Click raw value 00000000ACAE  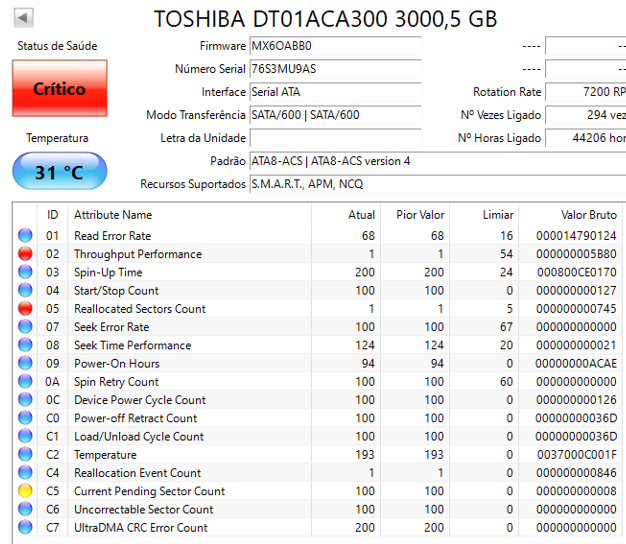click(576, 364)
